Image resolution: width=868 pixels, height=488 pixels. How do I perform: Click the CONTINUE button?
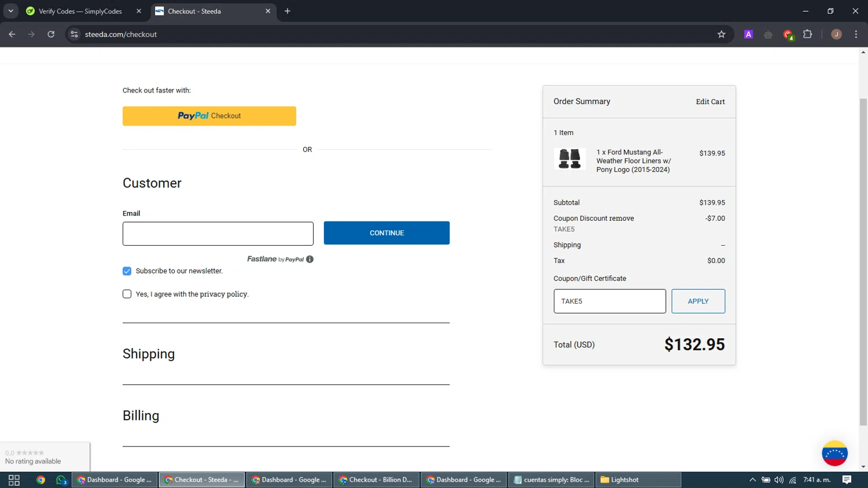click(x=387, y=233)
